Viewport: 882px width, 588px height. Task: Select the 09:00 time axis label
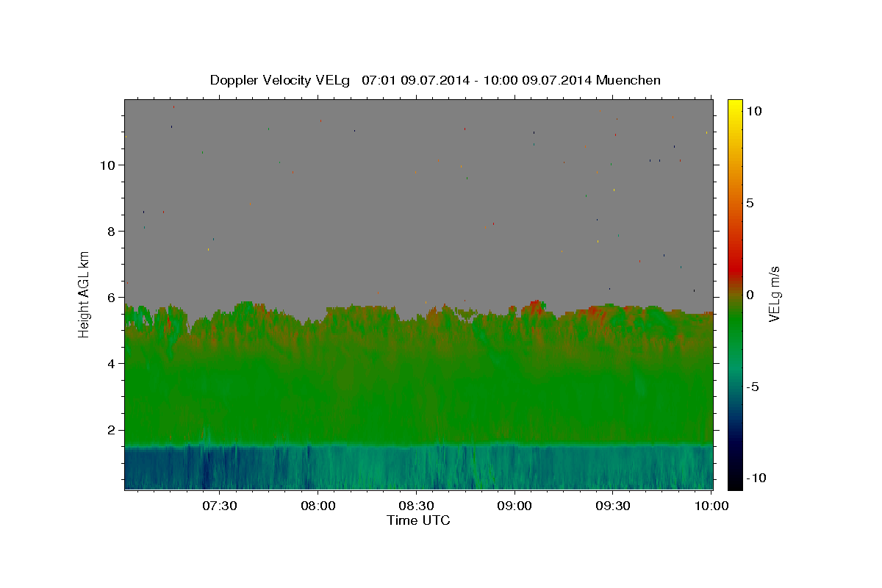[514, 506]
